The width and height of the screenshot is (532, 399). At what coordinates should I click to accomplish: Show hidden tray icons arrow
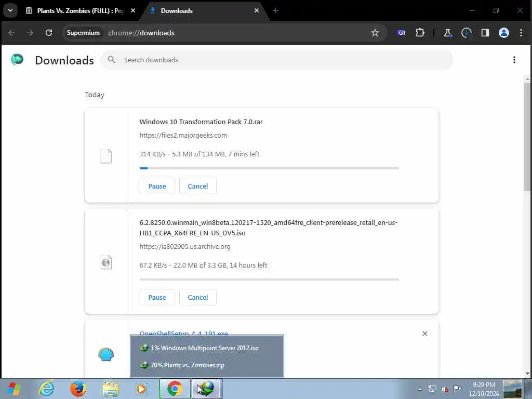(x=420, y=389)
